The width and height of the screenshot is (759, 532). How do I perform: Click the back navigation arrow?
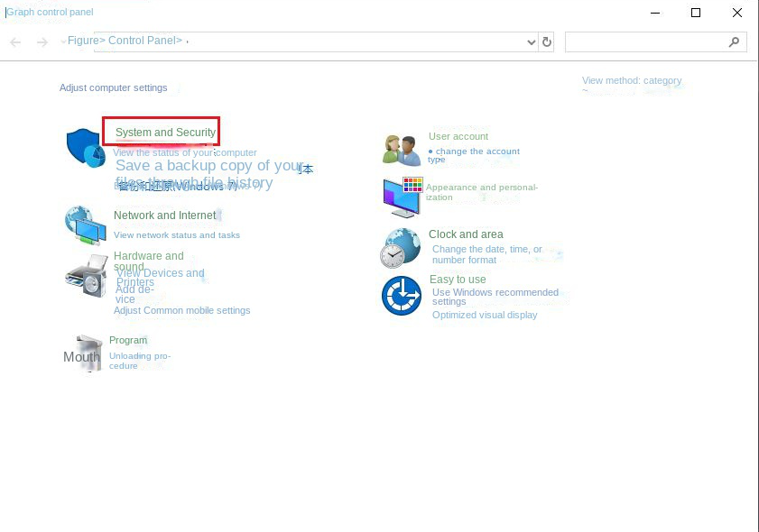coord(15,41)
